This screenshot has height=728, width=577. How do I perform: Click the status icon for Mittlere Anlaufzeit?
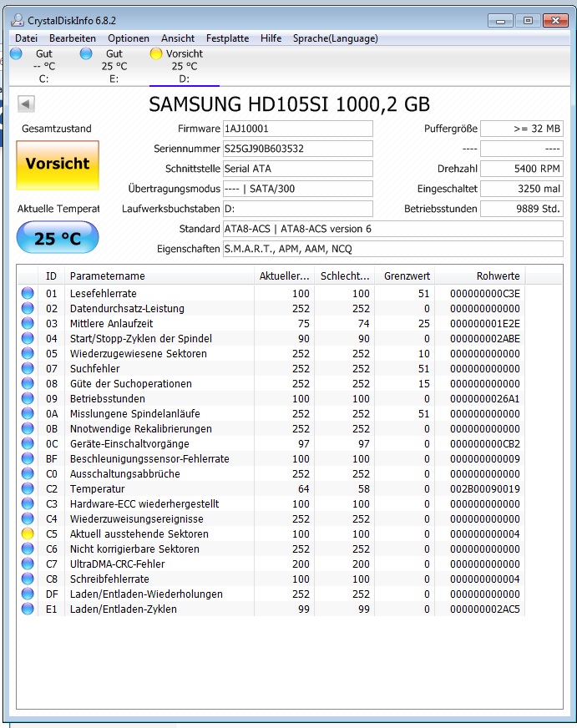click(x=28, y=323)
